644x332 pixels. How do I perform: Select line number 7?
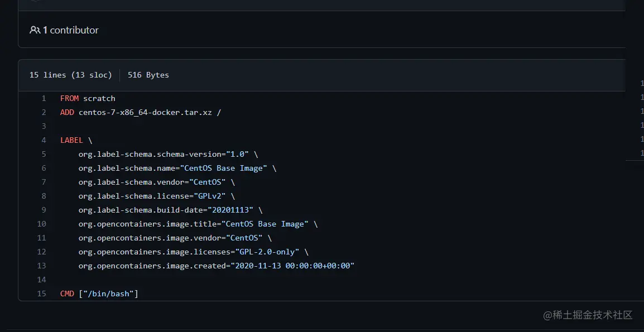point(44,182)
